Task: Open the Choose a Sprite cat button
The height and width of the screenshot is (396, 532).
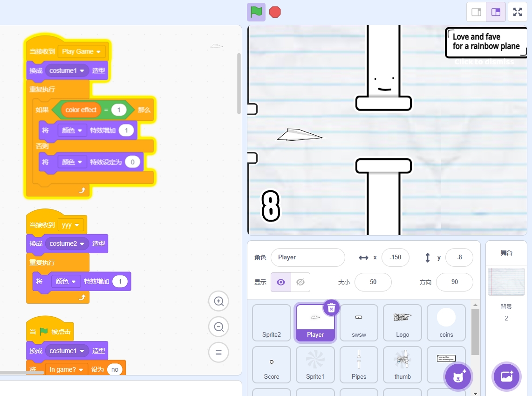Action: [458, 376]
